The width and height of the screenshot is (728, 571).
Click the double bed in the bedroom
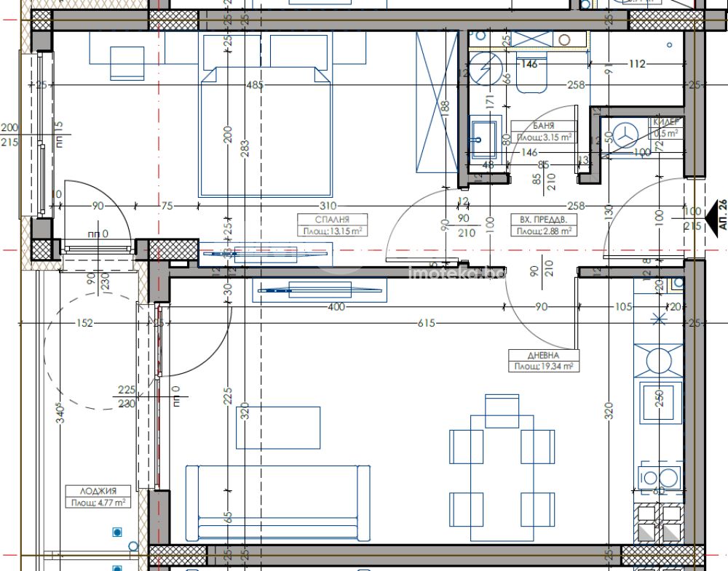[x=266, y=131]
